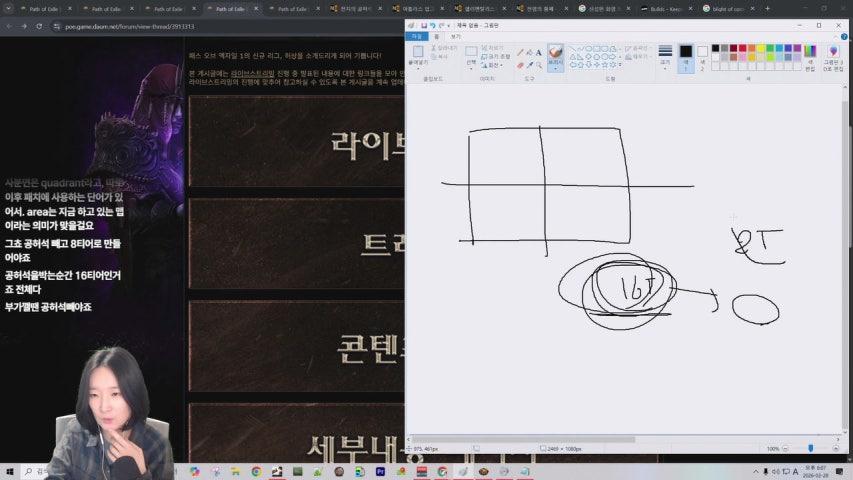Image resolution: width=853 pixels, height=480 pixels.
Task: Select the Pencil tool in Paint
Action: point(520,52)
